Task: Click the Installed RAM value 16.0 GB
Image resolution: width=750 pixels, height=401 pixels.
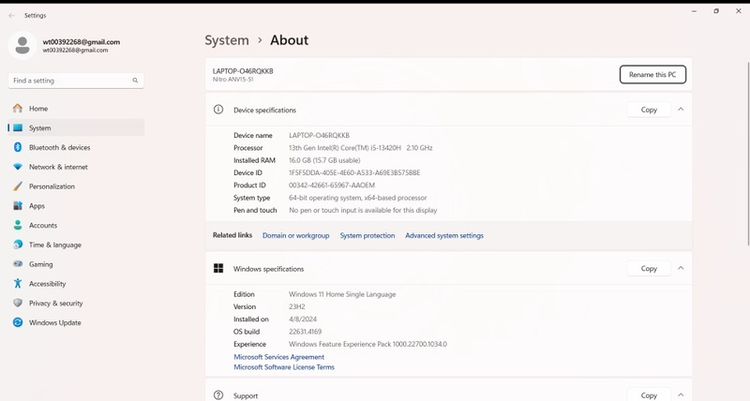Action: pos(324,160)
